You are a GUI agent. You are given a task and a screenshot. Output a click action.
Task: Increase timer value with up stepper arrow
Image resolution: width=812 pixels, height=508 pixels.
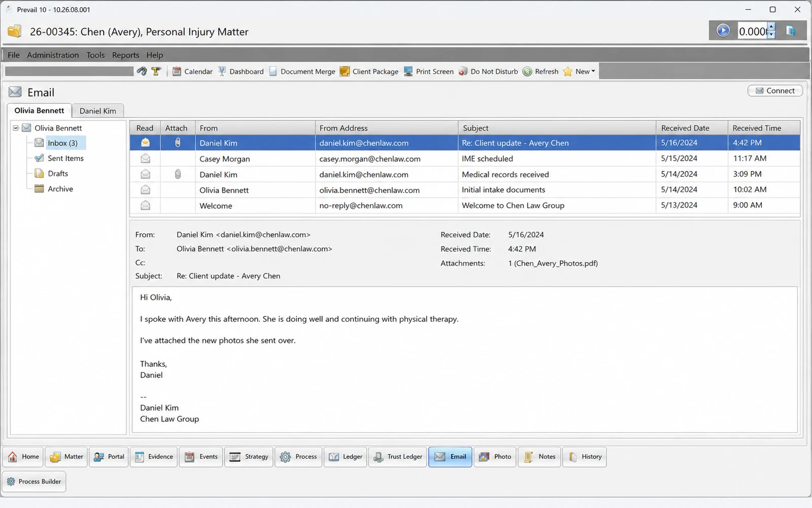(771, 26)
